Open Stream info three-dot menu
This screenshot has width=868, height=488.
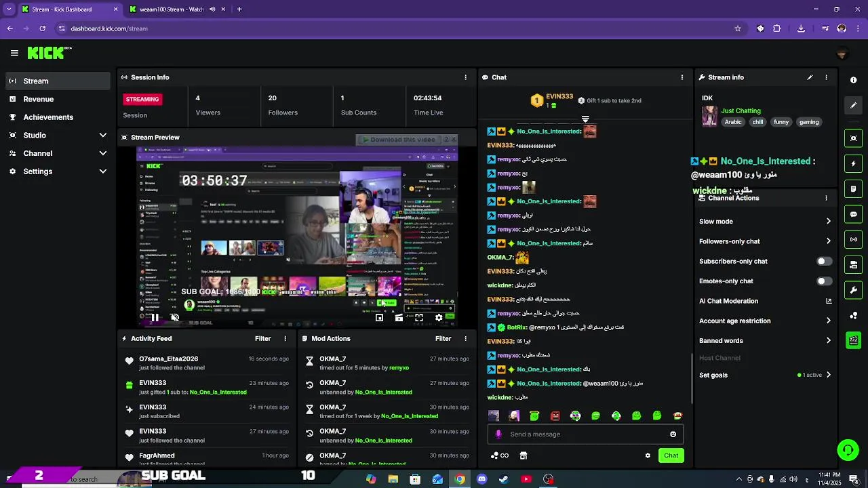pyautogui.click(x=826, y=77)
